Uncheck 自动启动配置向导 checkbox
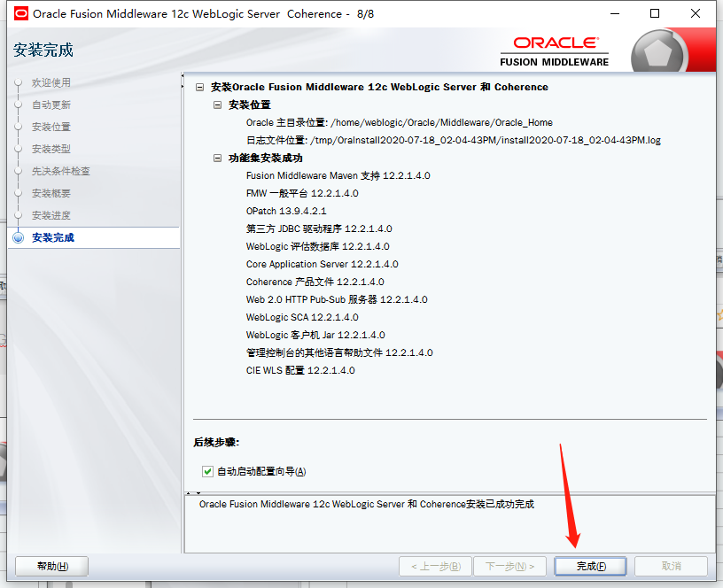Image resolution: width=723 pixels, height=588 pixels. click(207, 471)
